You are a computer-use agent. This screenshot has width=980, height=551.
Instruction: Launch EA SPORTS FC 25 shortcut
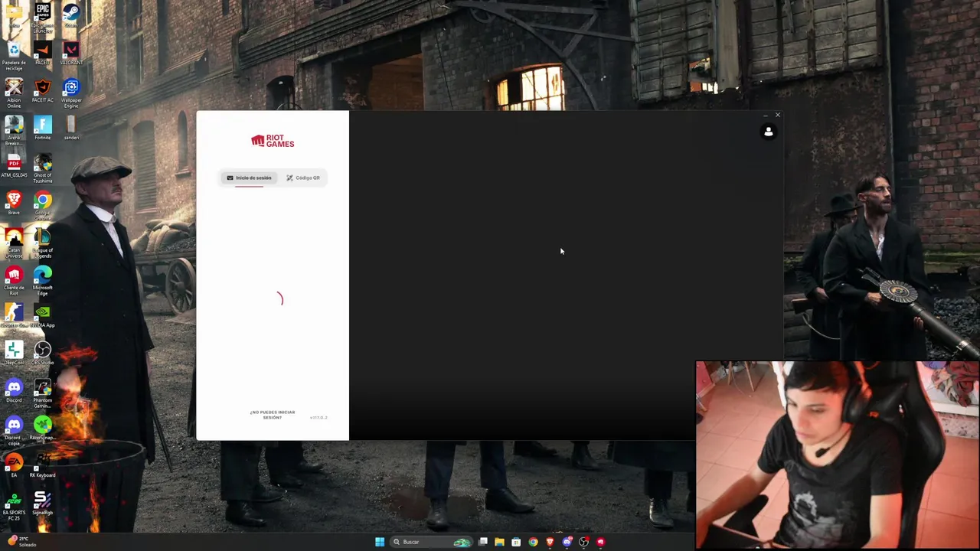point(14,505)
